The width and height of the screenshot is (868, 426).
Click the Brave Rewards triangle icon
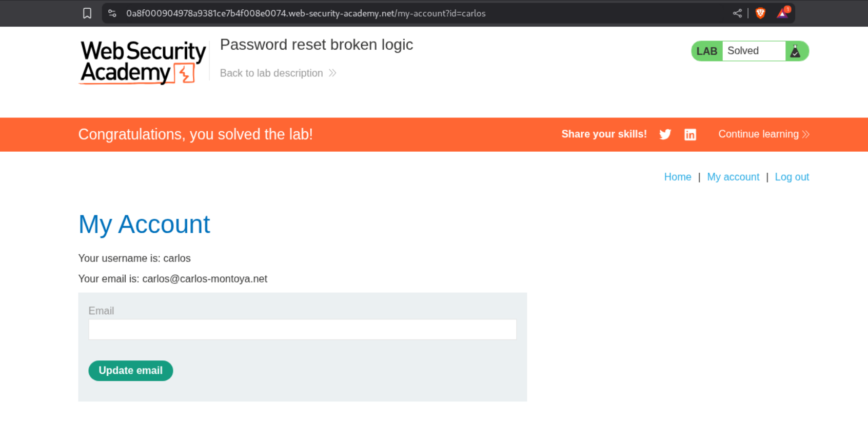(782, 13)
